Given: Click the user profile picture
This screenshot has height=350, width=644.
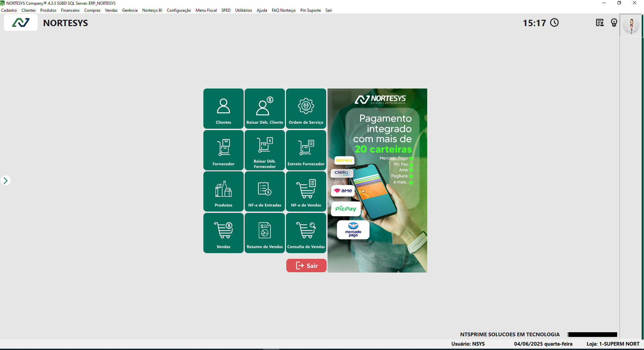Looking at the screenshot, I should click(x=631, y=25).
